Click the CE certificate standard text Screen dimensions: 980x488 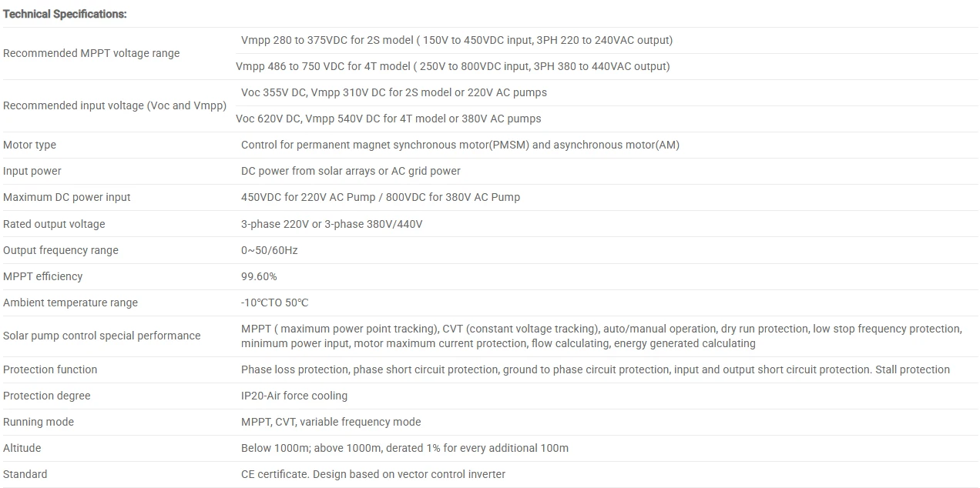tap(373, 474)
